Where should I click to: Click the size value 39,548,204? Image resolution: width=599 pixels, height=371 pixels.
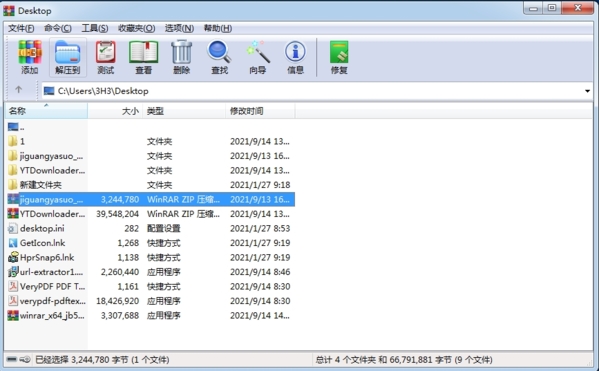[117, 214]
